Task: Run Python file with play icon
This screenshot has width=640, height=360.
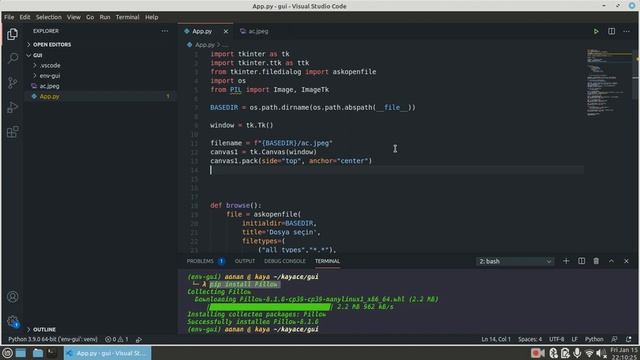Action: coord(596,31)
